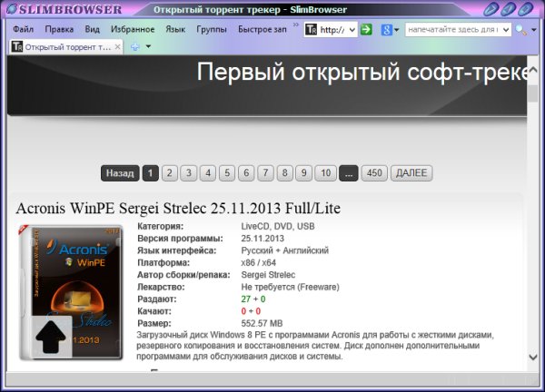Viewport: 545px width, 392px height.
Task: Open the Быстрое зап menu
Action: (263, 30)
